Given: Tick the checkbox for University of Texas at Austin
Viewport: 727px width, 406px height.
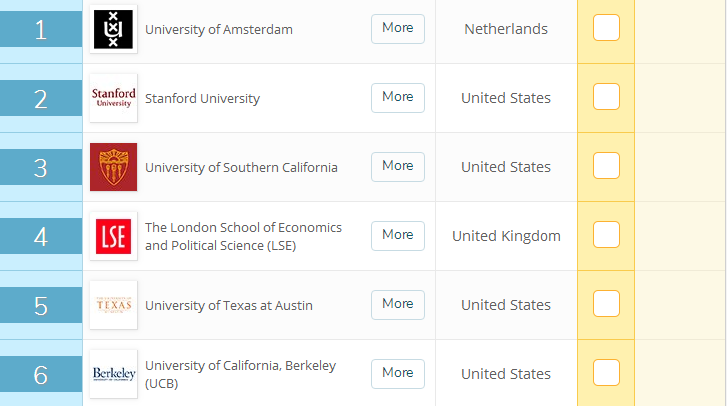Looking at the screenshot, I should (x=606, y=304).
